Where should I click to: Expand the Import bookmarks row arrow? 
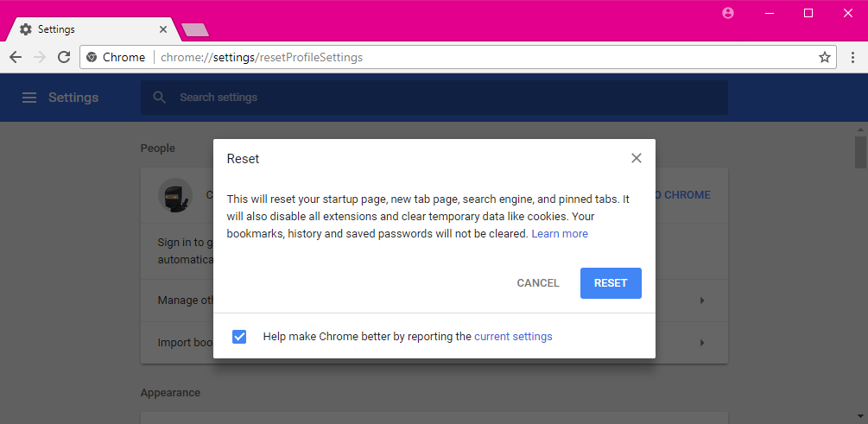click(702, 343)
